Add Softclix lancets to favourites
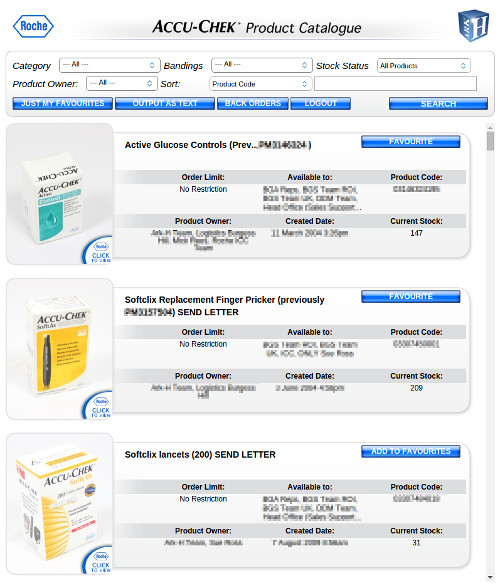 click(411, 452)
